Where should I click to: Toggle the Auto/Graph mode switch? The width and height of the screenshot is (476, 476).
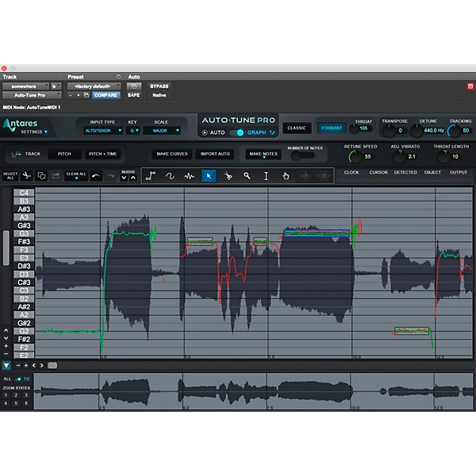236,132
